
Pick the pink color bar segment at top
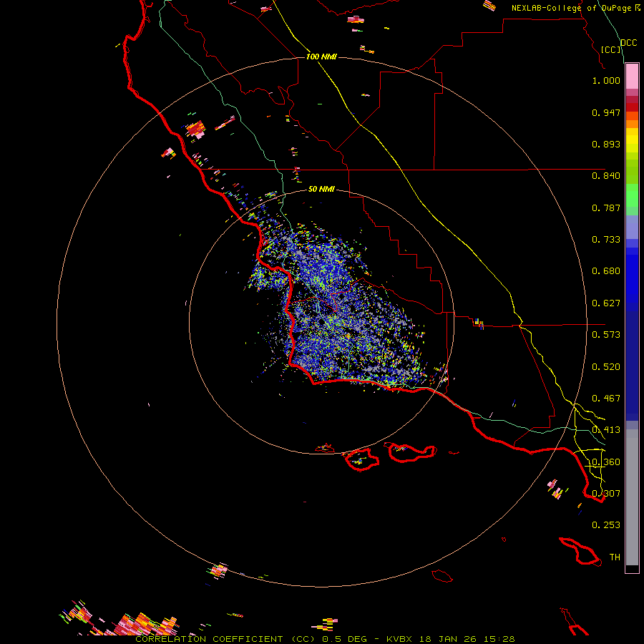[x=632, y=76]
